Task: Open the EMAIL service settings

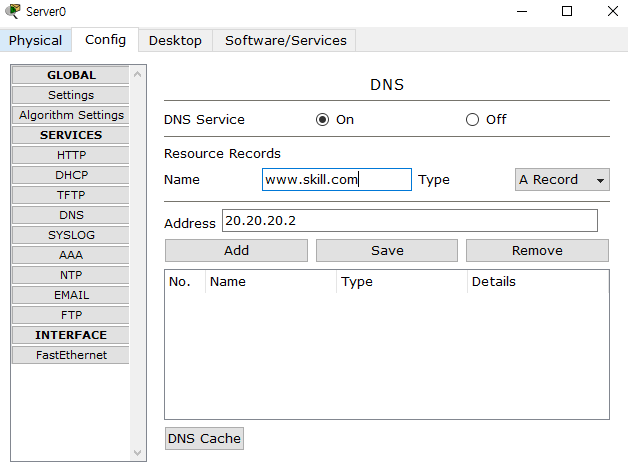Action: tap(71, 295)
